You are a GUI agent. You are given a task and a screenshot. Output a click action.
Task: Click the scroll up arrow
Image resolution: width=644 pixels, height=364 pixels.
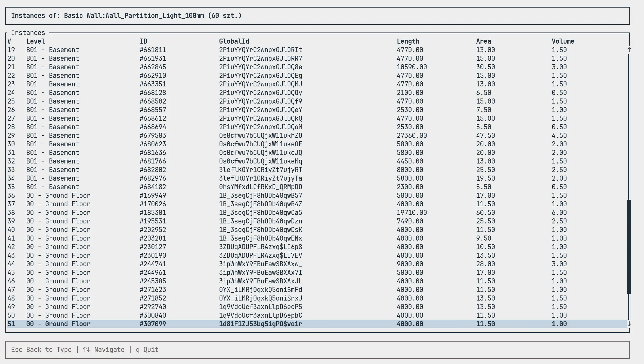pyautogui.click(x=629, y=49)
